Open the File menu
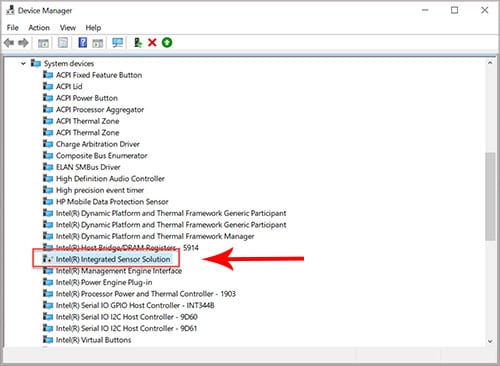Viewport: 500px width, 366px height. pos(13,28)
